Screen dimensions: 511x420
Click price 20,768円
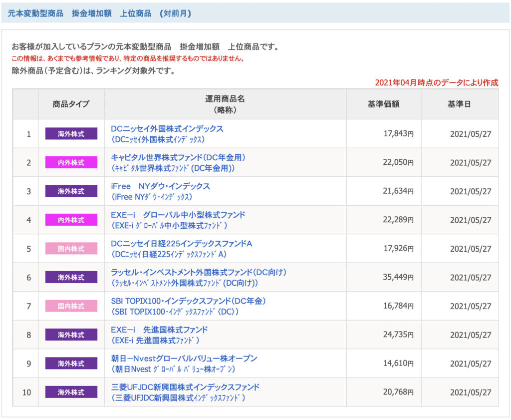coord(398,392)
